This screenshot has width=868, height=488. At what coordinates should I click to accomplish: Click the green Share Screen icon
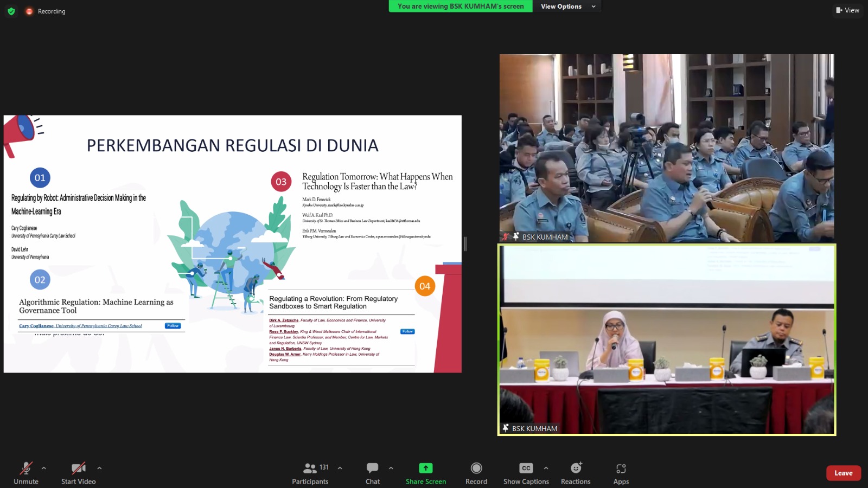tap(426, 468)
